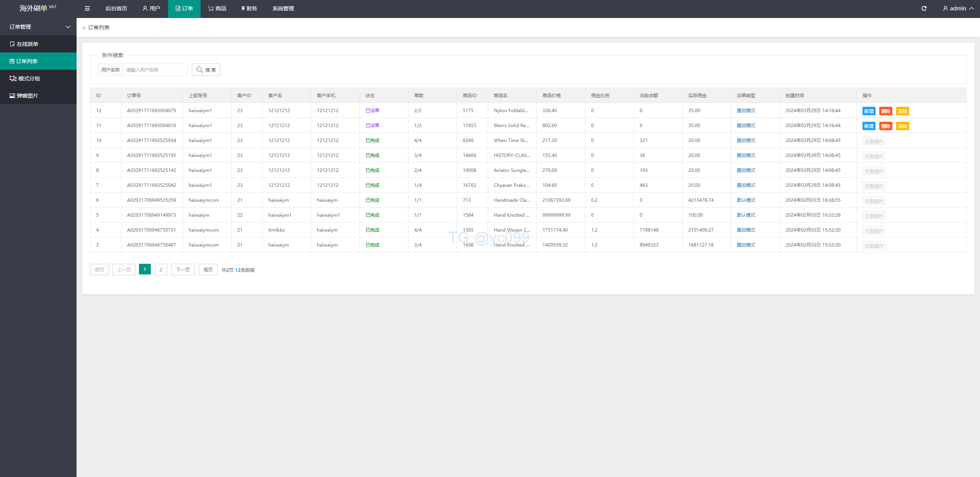Click the refresh icon in top bar
Viewport: 980px width, 477px height.
coord(924,8)
